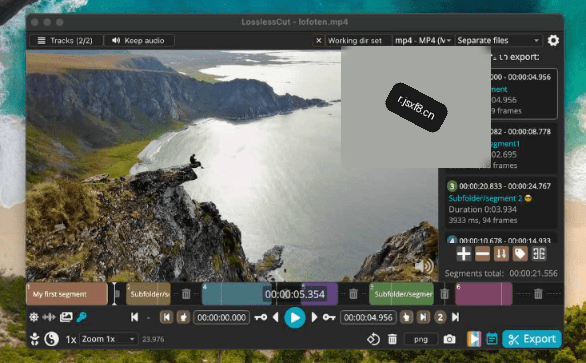Add a new segment with plus icon
The width and height of the screenshot is (586, 363).
point(463,254)
